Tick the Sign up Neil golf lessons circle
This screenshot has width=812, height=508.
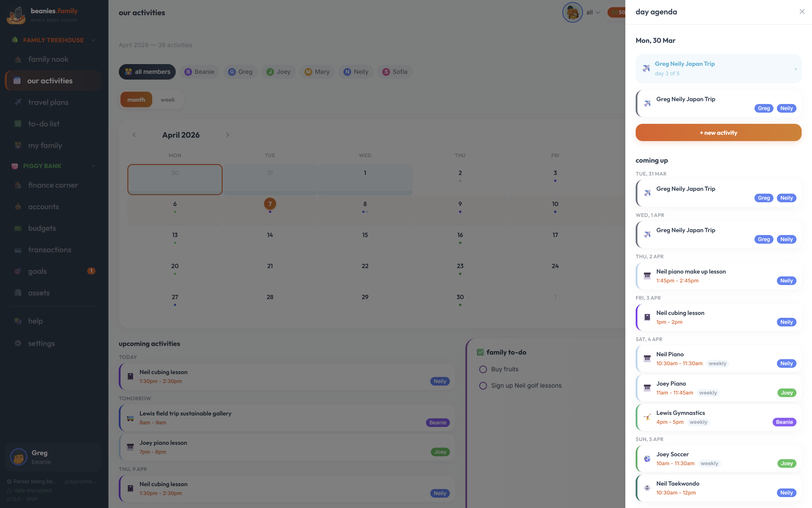[x=483, y=386]
